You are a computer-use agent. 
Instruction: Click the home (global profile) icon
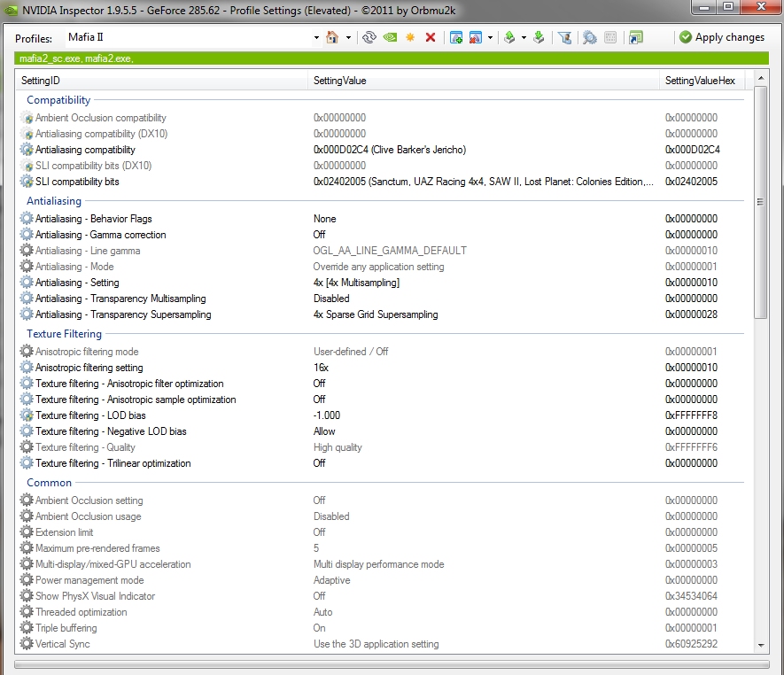(332, 37)
